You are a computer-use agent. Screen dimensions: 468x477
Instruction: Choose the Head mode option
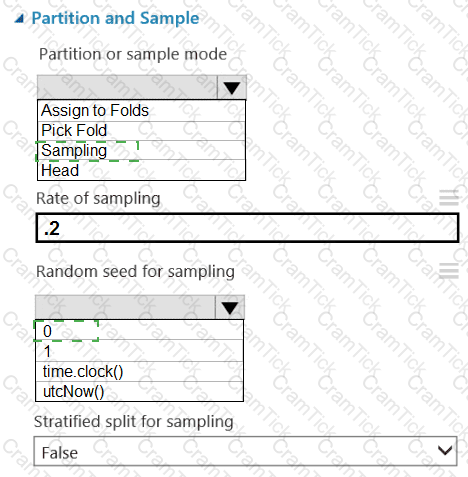point(141,170)
